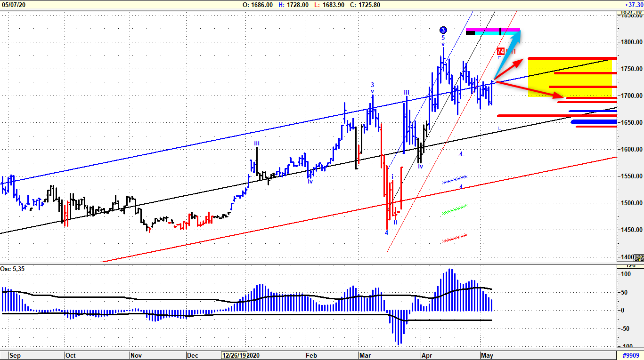Click the Mar label on the time axis
Image resolution: width=644 pixels, height=360 pixels.
pos(365,355)
